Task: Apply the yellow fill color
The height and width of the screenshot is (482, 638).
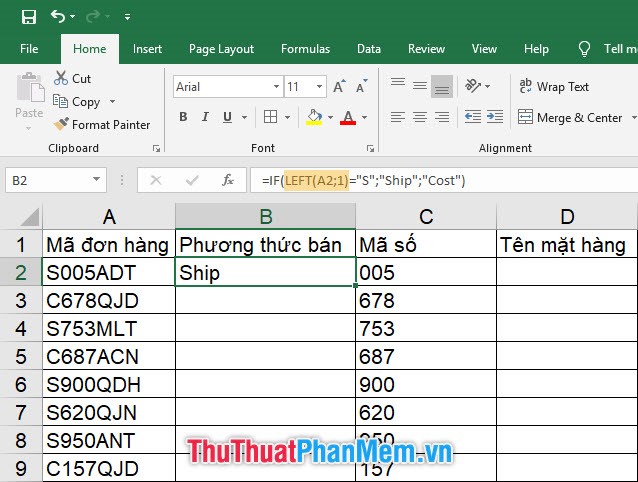Action: click(314, 117)
